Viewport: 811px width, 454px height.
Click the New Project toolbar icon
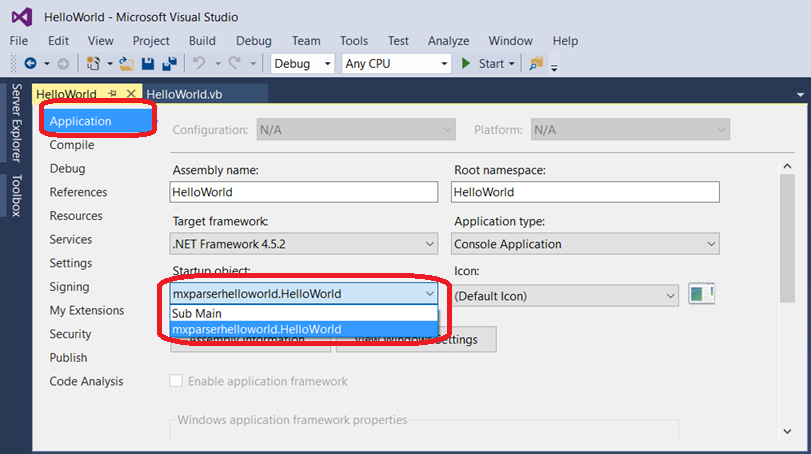93,64
